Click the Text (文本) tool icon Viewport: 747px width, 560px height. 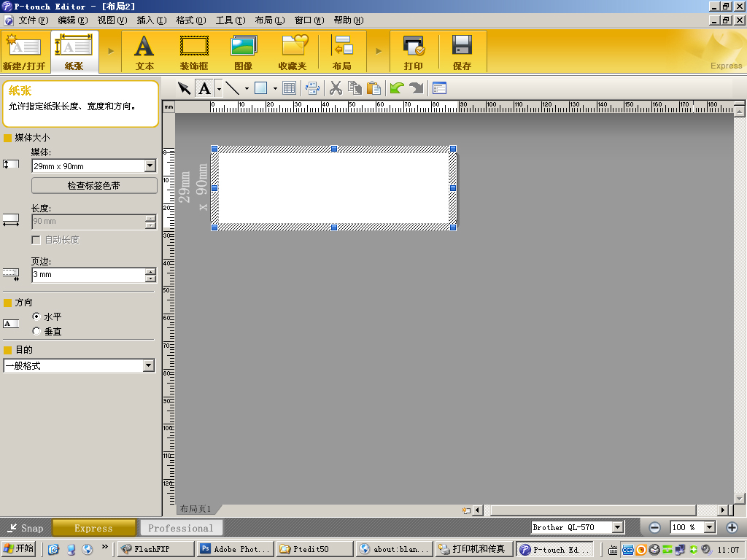pyautogui.click(x=144, y=47)
